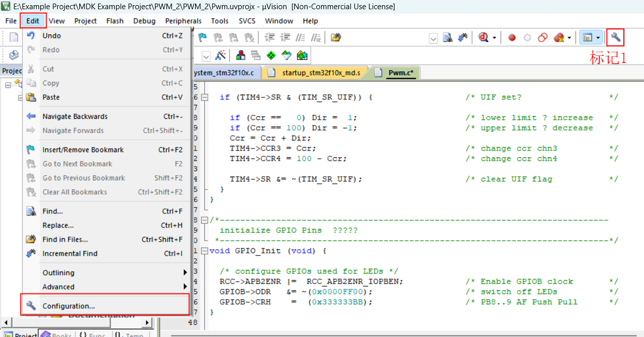The image size is (644, 337).
Task: Click the Start/Stop Debug Session icon
Action: click(484, 37)
